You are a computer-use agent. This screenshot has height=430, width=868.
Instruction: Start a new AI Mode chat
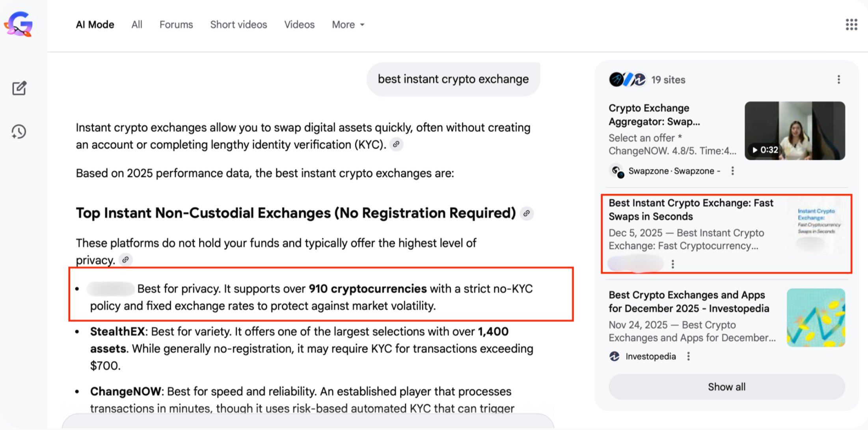[x=19, y=88]
